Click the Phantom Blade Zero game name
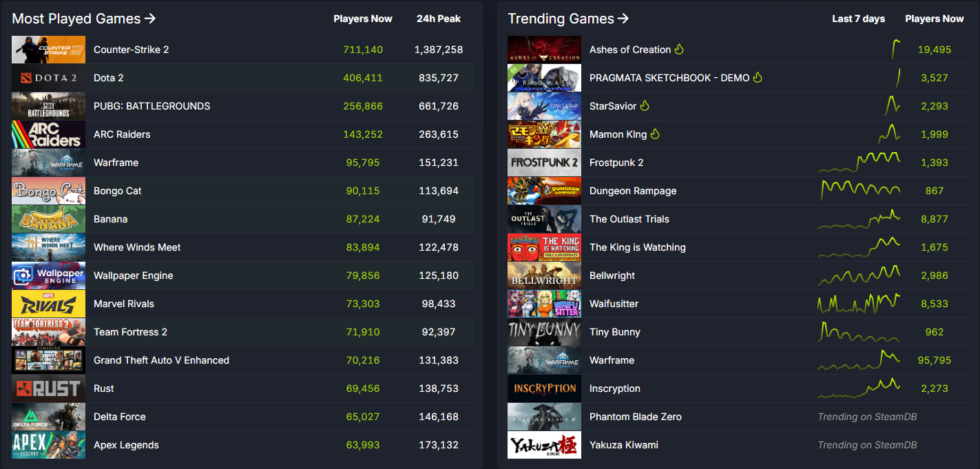Screen dimensions: 980x469 pyautogui.click(x=635, y=417)
